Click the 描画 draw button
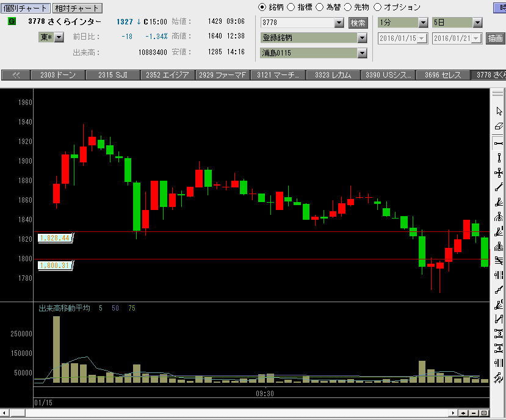This screenshot has width=506, height=420. (x=494, y=38)
